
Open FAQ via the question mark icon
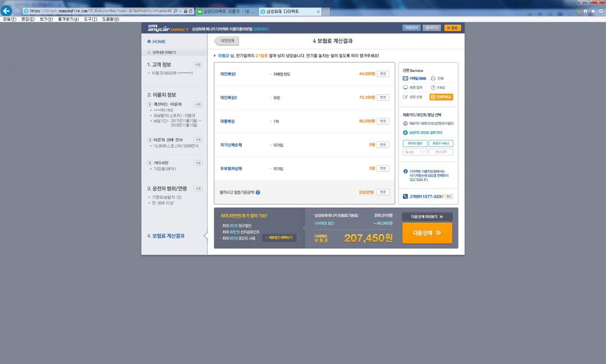click(x=433, y=87)
